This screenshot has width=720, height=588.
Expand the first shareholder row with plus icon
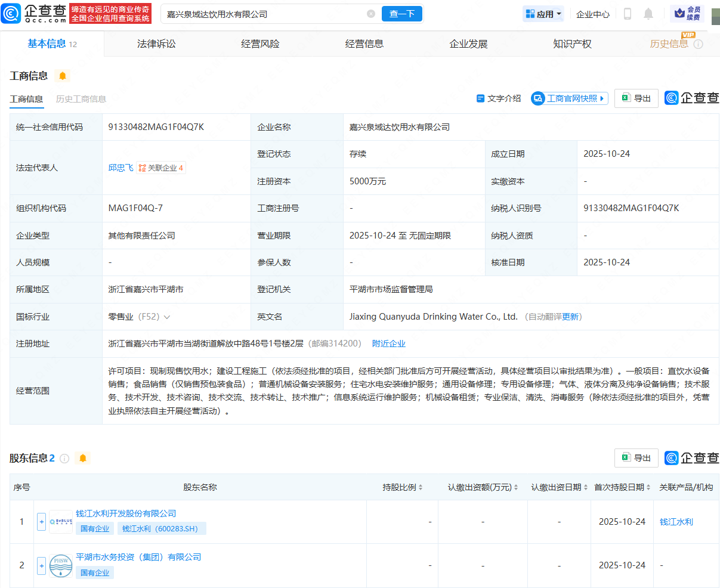[x=41, y=521]
